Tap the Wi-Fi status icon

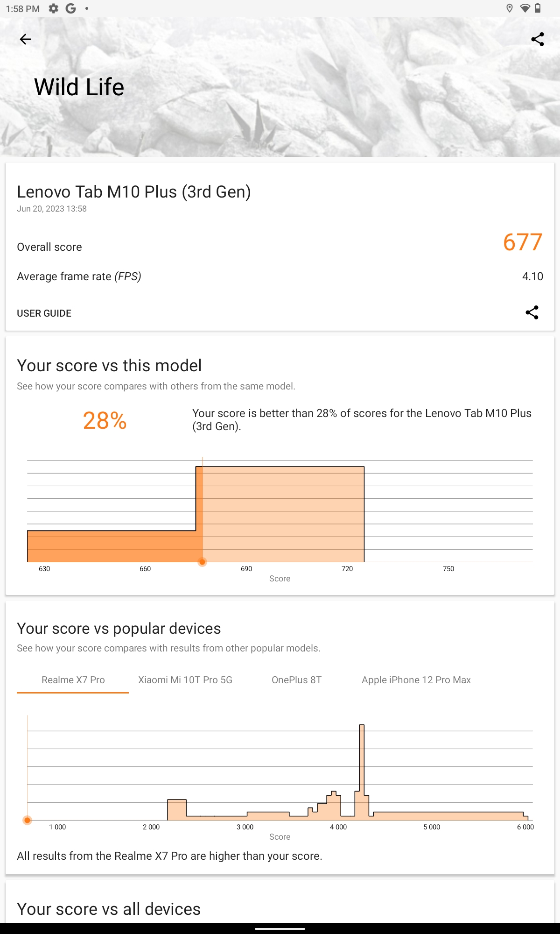coord(525,8)
